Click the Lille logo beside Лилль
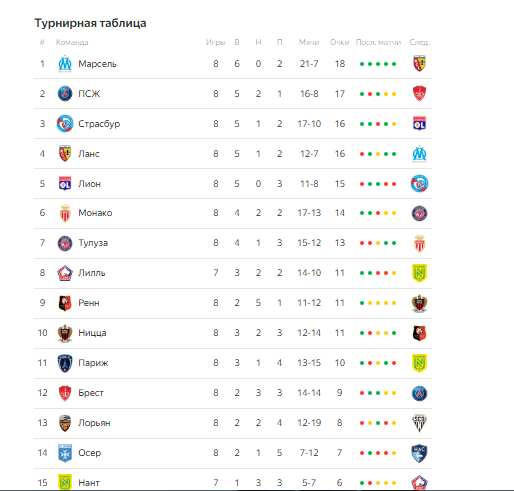Screen dimensions: 514x491 click(65, 273)
